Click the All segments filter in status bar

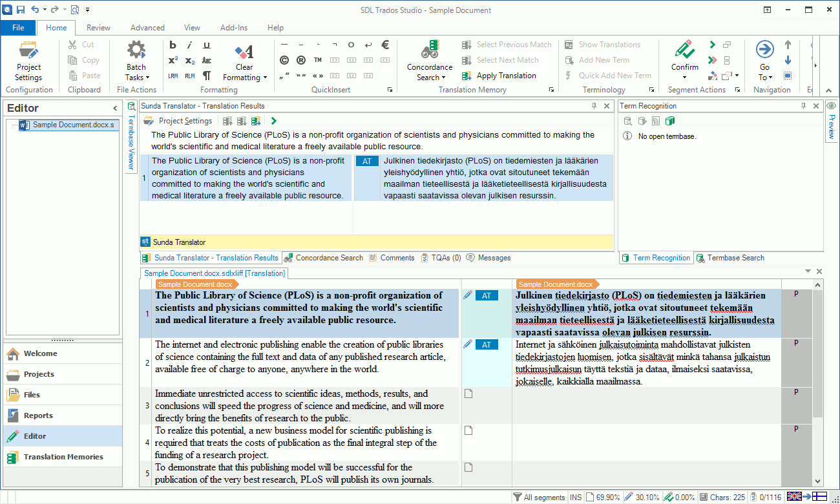click(540, 498)
